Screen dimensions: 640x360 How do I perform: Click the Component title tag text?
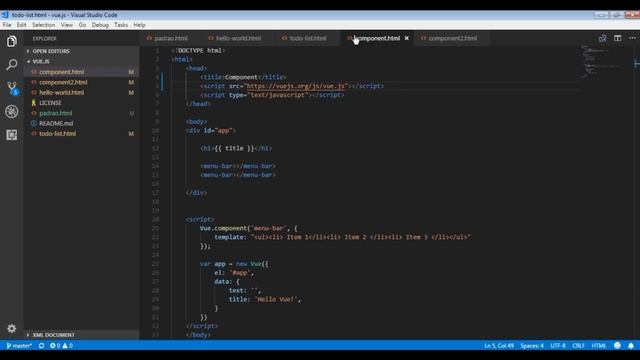pos(241,77)
